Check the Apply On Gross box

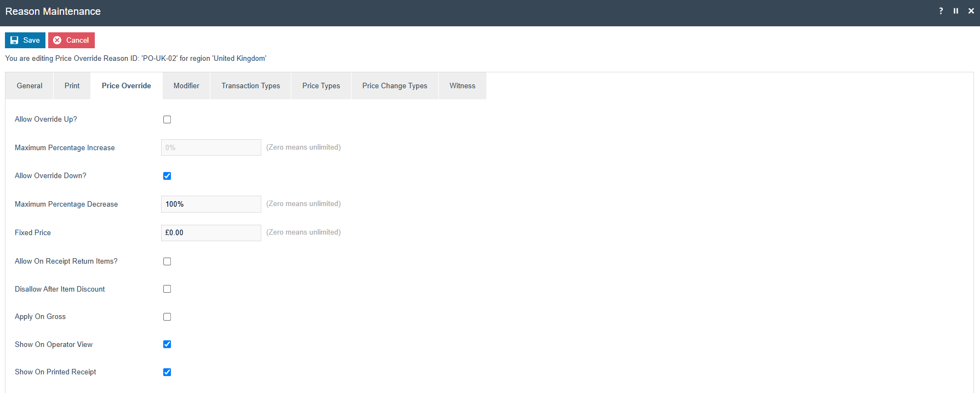pos(167,317)
